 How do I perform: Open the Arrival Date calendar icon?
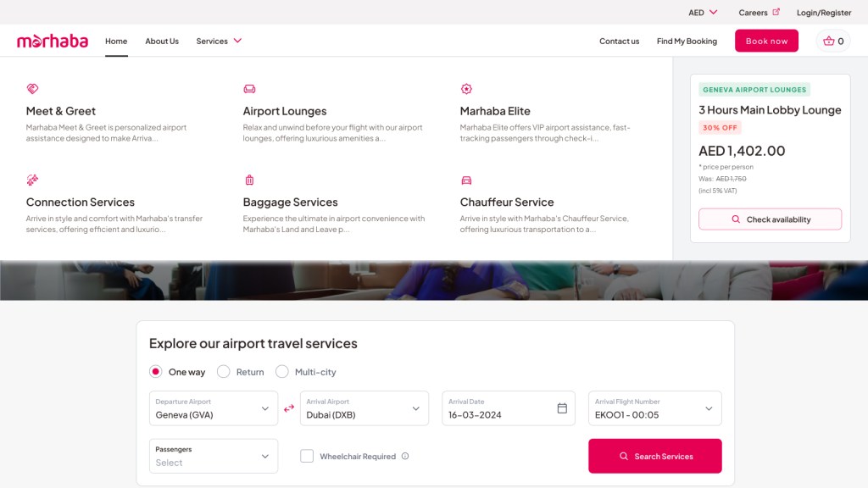pos(562,408)
